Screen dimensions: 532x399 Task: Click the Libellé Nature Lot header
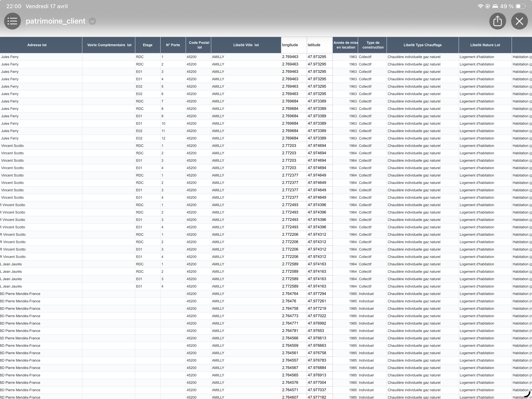(x=485, y=45)
